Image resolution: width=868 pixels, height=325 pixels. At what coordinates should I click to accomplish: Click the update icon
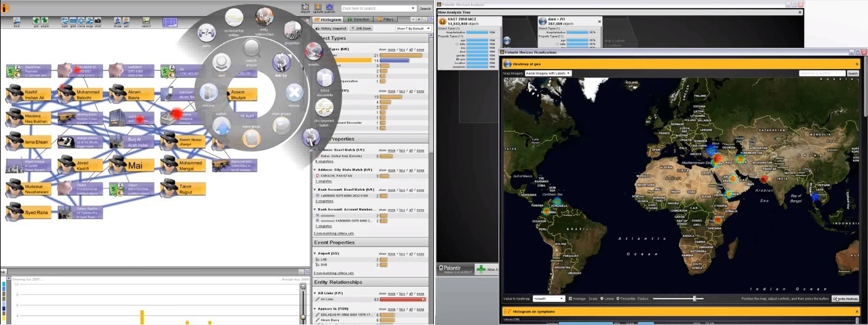(318, 6)
